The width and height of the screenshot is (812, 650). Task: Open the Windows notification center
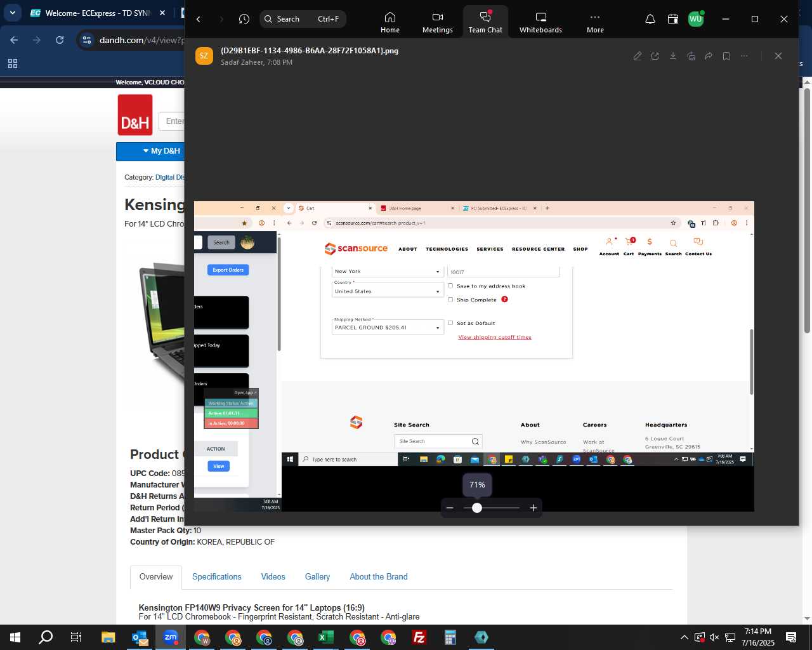pos(791,637)
